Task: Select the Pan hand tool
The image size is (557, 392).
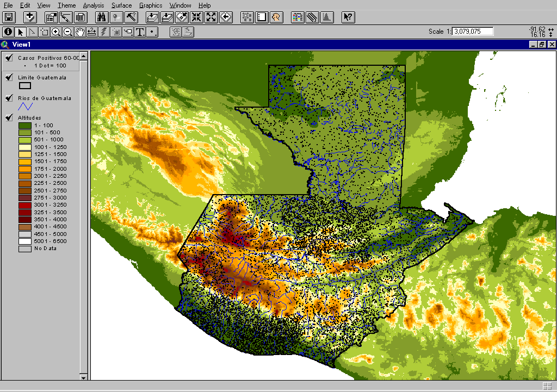Action: pyautogui.click(x=80, y=32)
